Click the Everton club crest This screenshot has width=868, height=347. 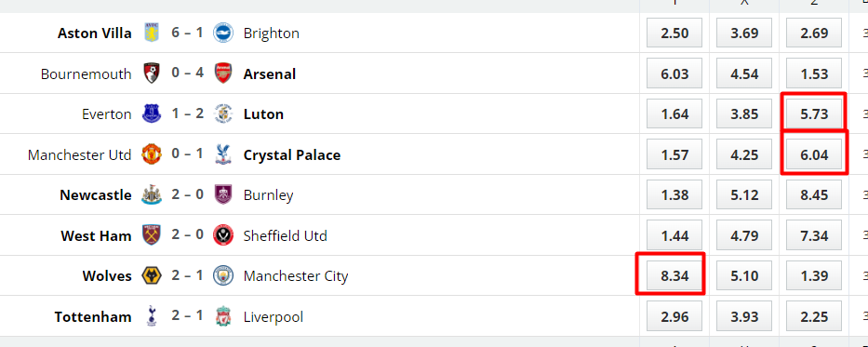151,114
